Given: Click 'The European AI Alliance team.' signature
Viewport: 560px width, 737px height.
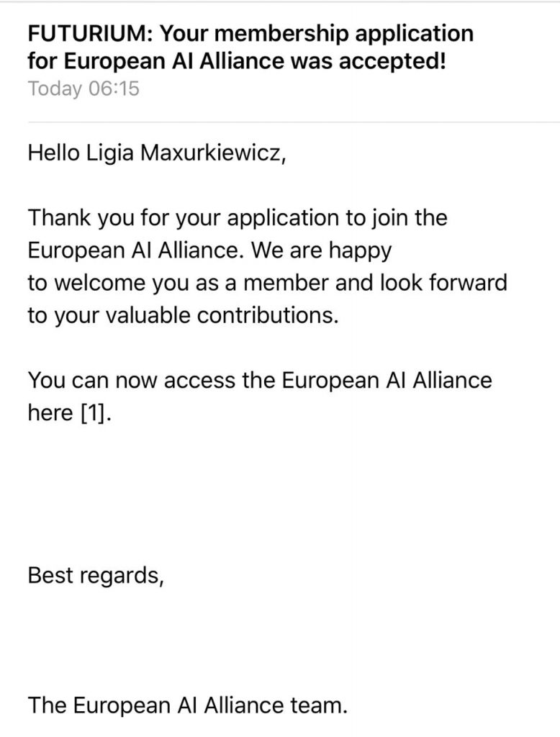Looking at the screenshot, I should coord(188,705).
